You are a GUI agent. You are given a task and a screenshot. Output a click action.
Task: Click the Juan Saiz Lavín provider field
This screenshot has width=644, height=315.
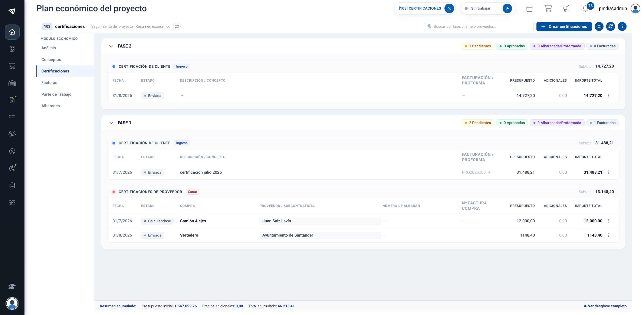tap(320, 221)
